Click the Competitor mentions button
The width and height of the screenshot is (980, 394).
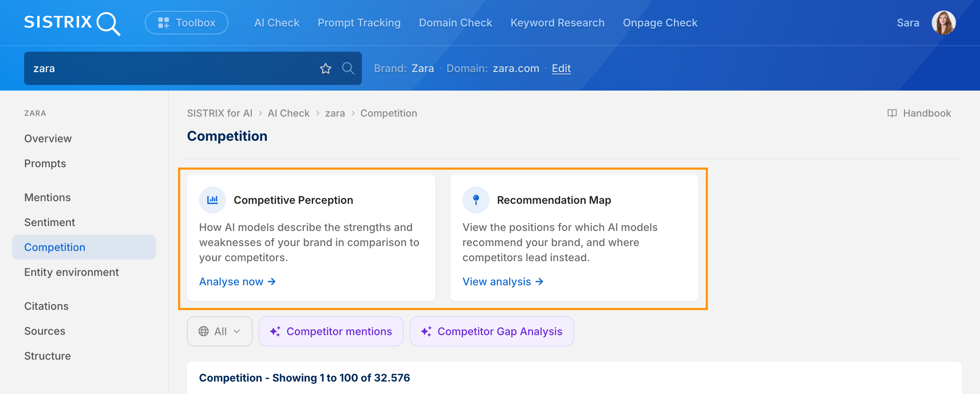331,331
